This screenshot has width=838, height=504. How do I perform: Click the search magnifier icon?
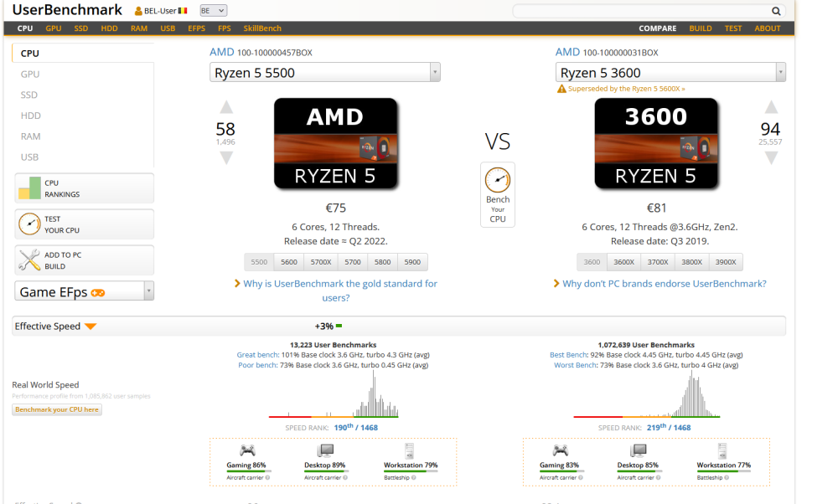[776, 10]
